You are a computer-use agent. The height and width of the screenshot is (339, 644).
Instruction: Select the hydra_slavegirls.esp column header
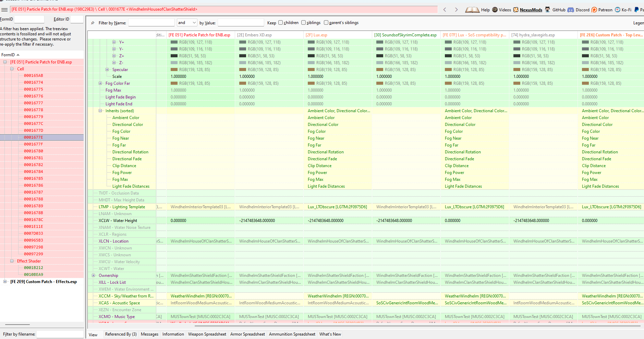click(543, 35)
